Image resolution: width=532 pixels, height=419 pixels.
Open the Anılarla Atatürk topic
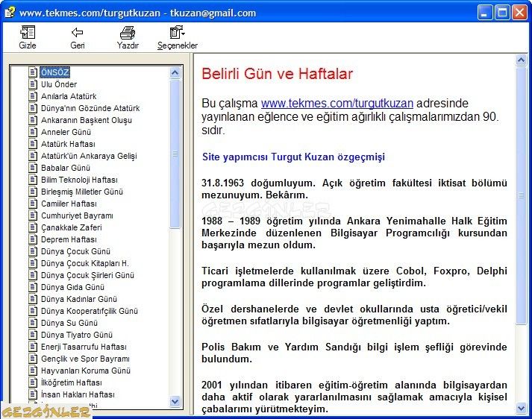[69, 96]
